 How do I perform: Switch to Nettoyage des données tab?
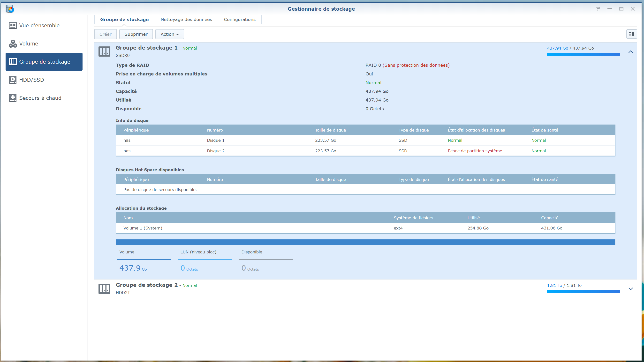(186, 20)
